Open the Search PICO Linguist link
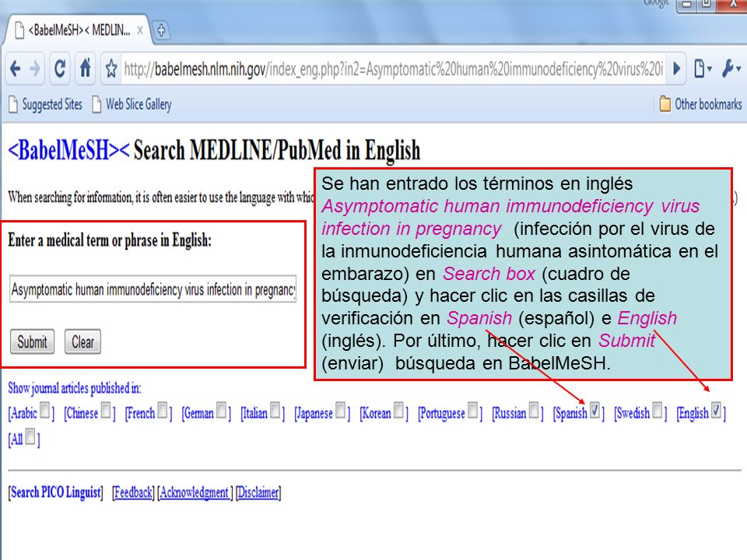747x560 pixels. click(56, 492)
